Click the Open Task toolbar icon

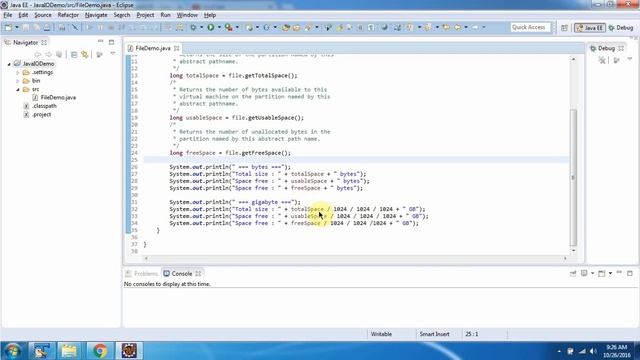[x=297, y=27]
